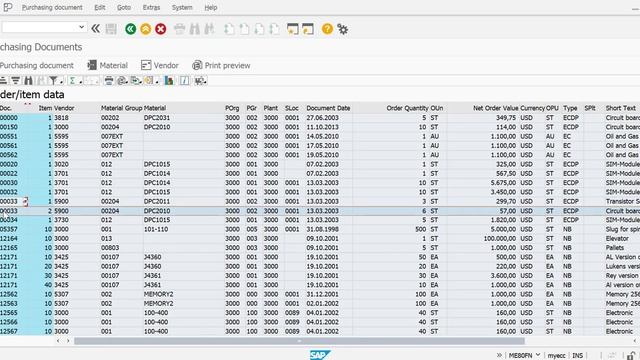Click the ALV Print list icon
The image size is (640, 360).
pos(109,80)
